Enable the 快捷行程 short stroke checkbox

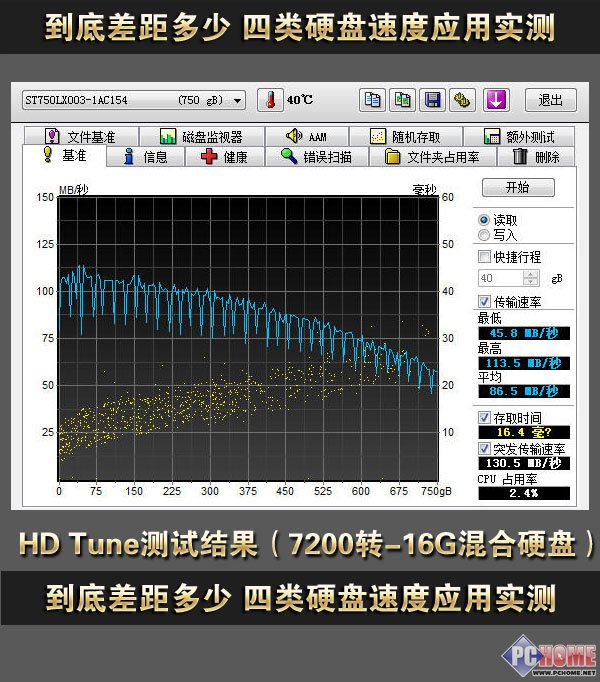(x=484, y=257)
